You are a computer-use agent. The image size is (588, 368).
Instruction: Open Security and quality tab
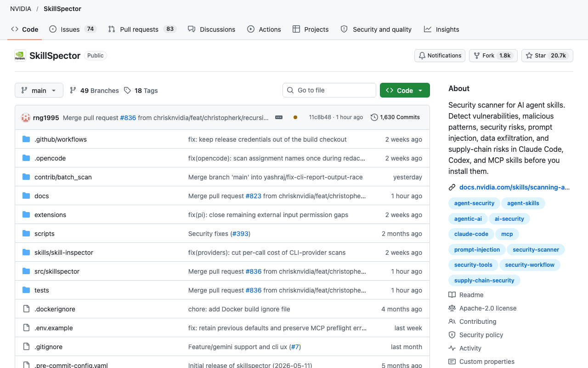tap(376, 29)
